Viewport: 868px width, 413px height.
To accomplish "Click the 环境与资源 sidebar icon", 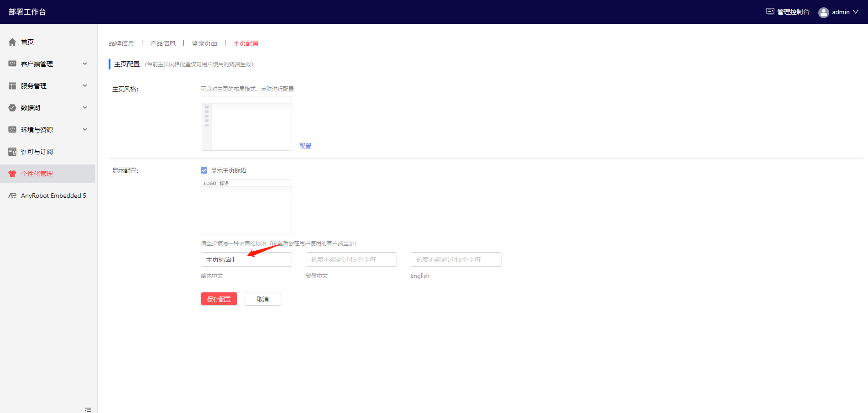I will click(12, 130).
